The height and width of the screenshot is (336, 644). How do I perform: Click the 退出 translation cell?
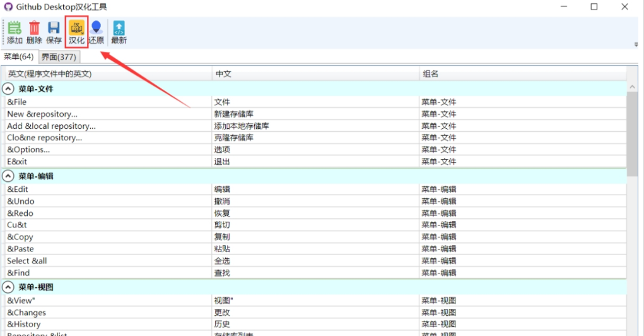tap(315, 162)
